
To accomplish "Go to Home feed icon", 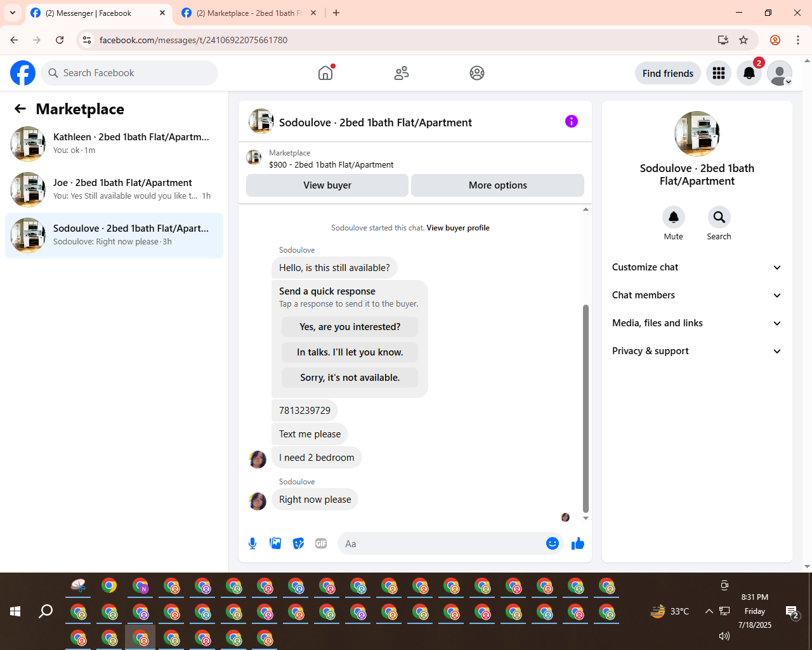I will click(325, 73).
